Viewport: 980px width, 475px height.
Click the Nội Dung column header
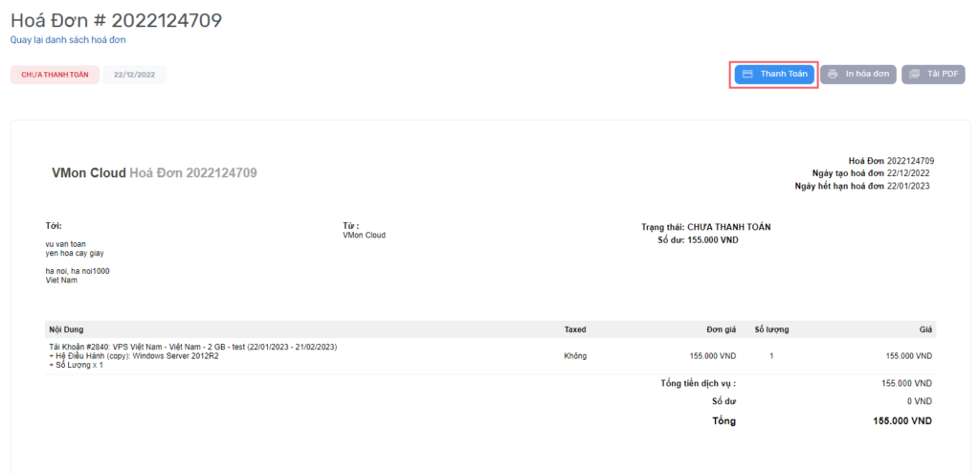pyautogui.click(x=66, y=329)
